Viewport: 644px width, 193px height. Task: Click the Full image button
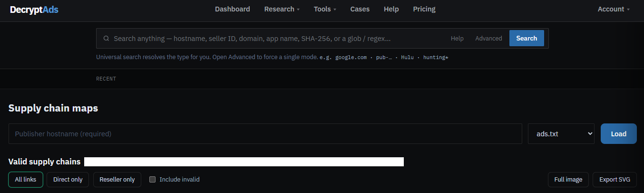[568, 180]
